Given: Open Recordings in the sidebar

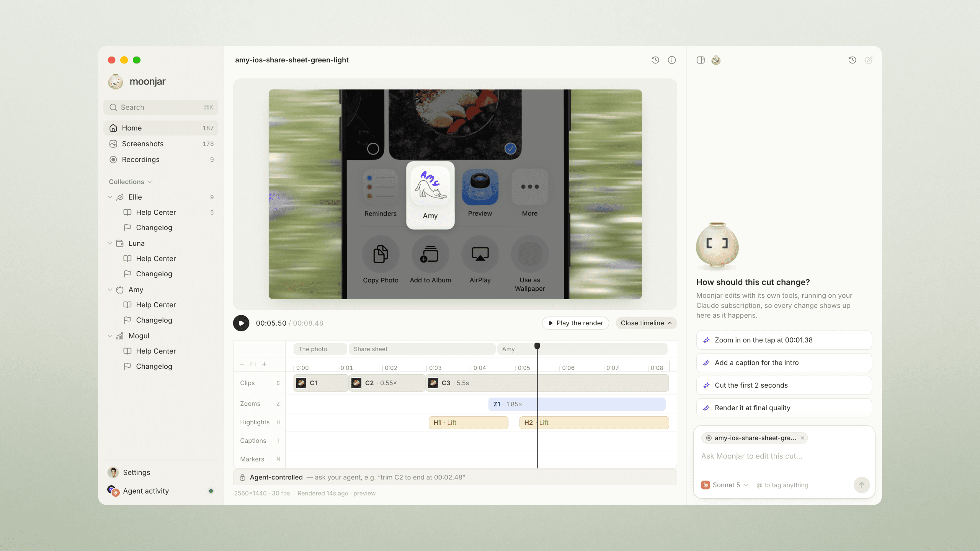Looking at the screenshot, I should [161, 160].
